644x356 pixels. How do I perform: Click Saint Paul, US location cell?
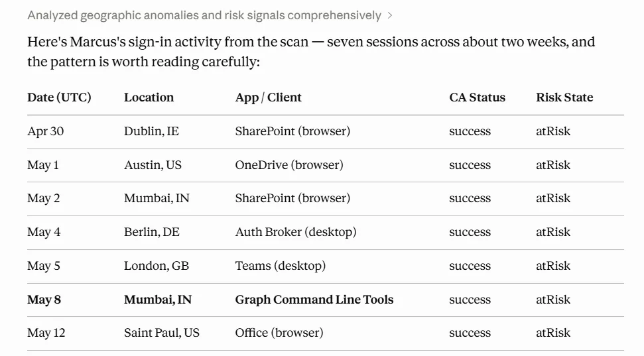coord(162,333)
